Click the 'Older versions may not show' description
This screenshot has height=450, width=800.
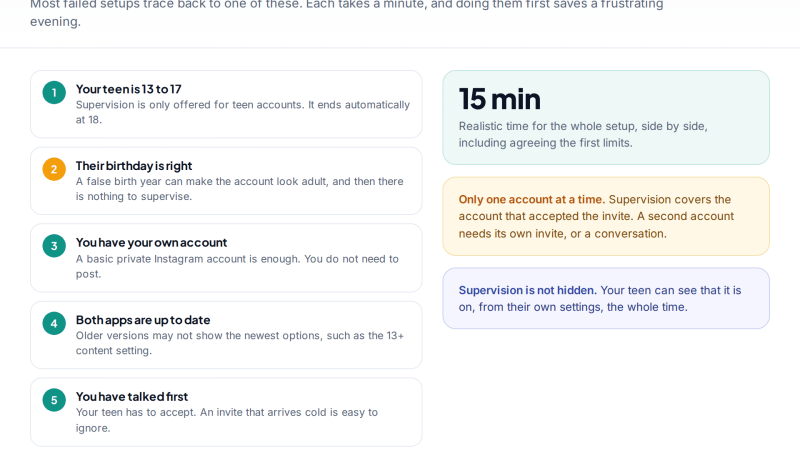(240, 343)
